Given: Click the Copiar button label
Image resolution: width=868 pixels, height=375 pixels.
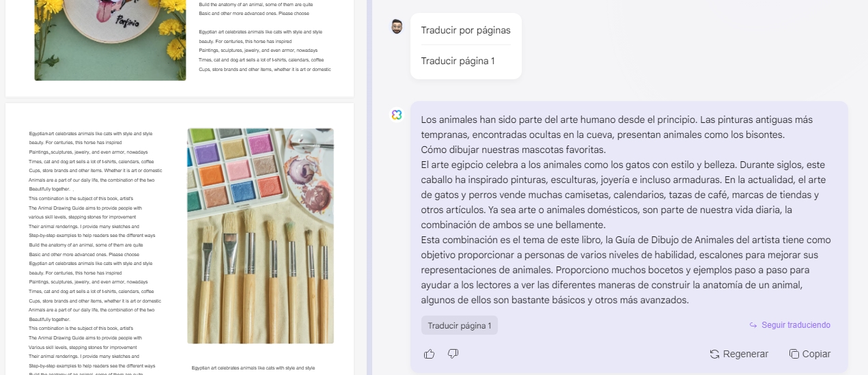Looking at the screenshot, I should pyautogui.click(x=817, y=354).
